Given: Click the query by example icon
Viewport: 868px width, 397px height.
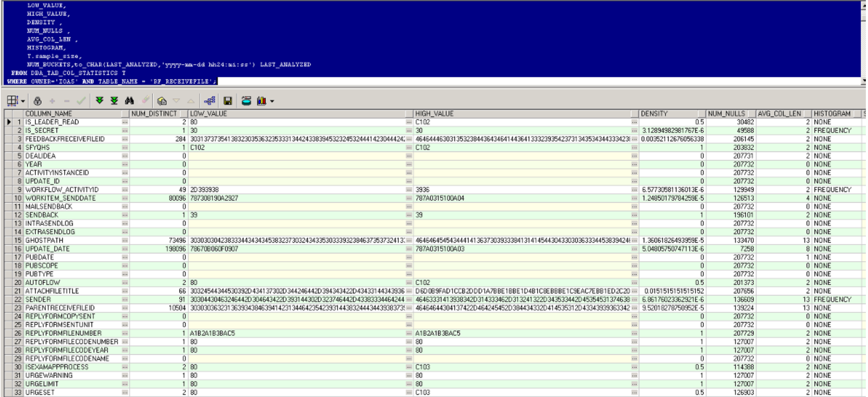Looking at the screenshot, I should pos(161,101).
